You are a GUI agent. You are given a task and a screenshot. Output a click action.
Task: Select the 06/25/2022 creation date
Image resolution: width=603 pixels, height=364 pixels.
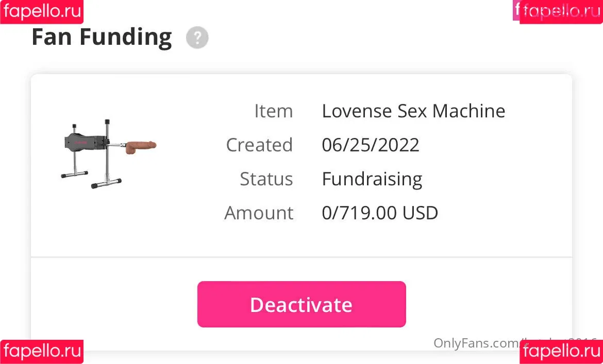[x=371, y=145]
